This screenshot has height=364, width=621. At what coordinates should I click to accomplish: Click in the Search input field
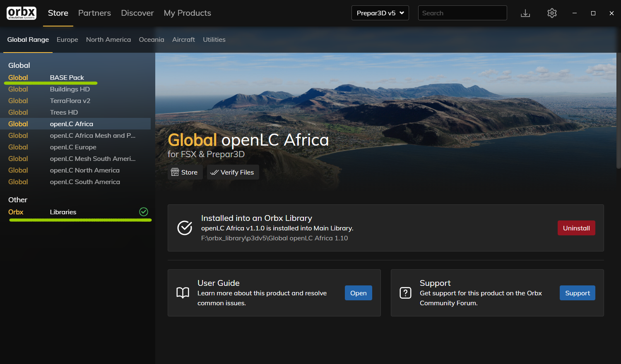[x=462, y=13]
